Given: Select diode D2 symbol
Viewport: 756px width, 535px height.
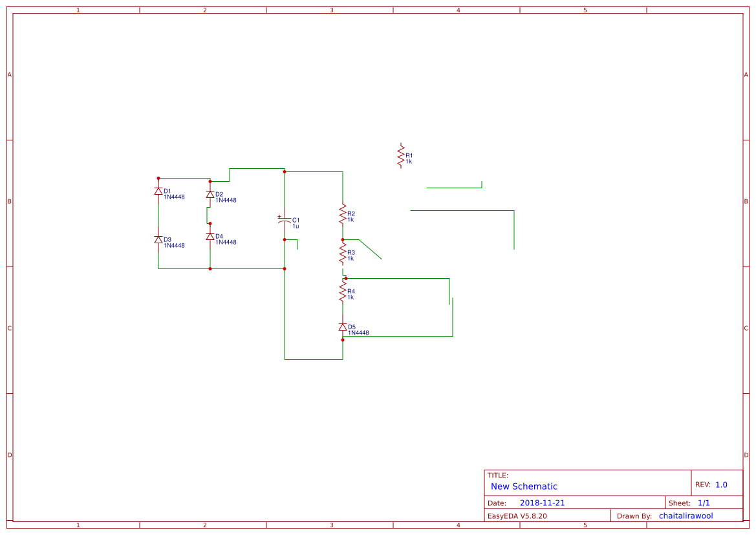Looking at the screenshot, I should coord(210,195).
